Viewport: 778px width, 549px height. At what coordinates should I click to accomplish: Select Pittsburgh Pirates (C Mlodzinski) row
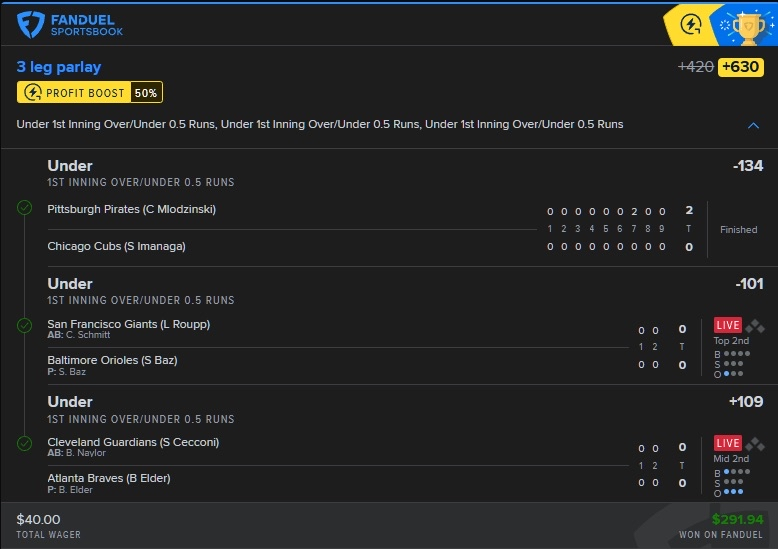(131, 209)
